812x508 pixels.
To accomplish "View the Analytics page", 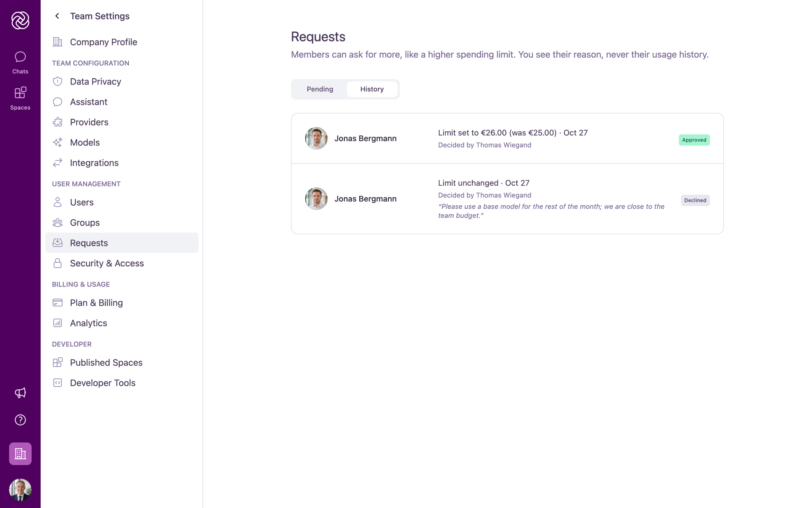I will coord(122,323).
